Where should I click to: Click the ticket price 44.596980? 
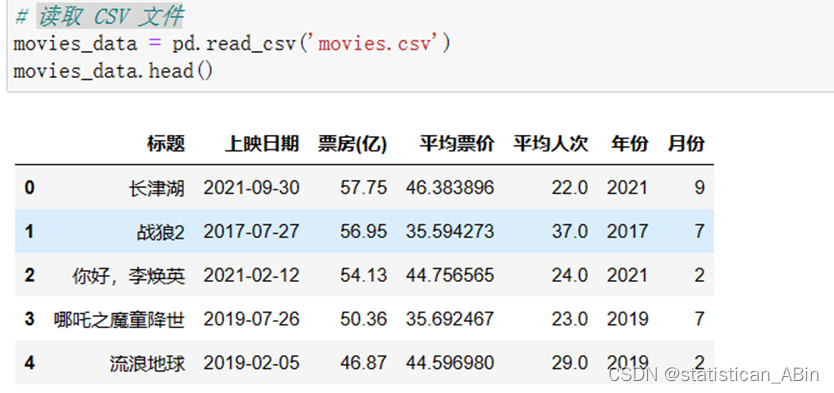(x=450, y=363)
